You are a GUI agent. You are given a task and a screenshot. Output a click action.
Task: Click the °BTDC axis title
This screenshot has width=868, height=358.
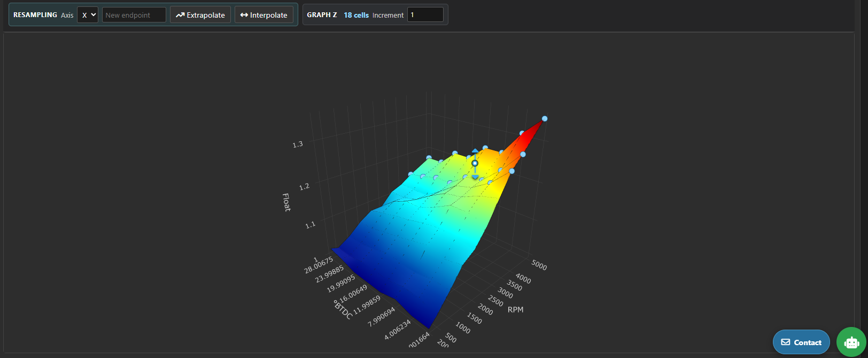click(x=343, y=310)
